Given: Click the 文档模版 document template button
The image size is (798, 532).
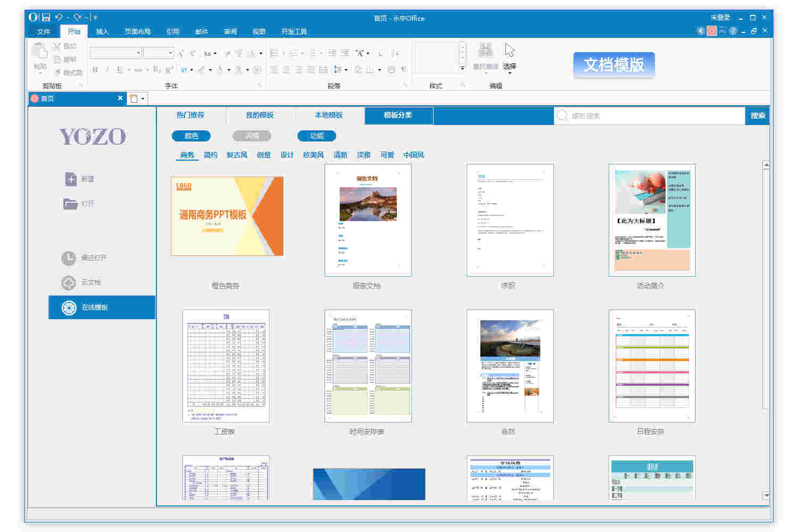Looking at the screenshot, I should [614, 65].
